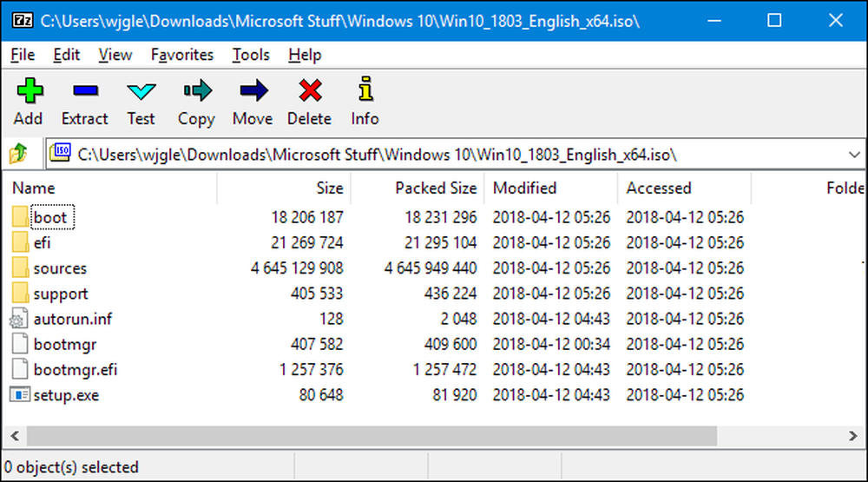Select the autorun.inf file name
The width and height of the screenshot is (868, 482).
click(x=73, y=319)
